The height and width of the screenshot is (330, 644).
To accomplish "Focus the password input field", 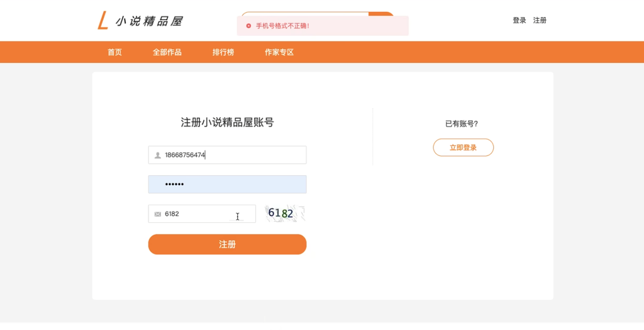I will coord(227,184).
